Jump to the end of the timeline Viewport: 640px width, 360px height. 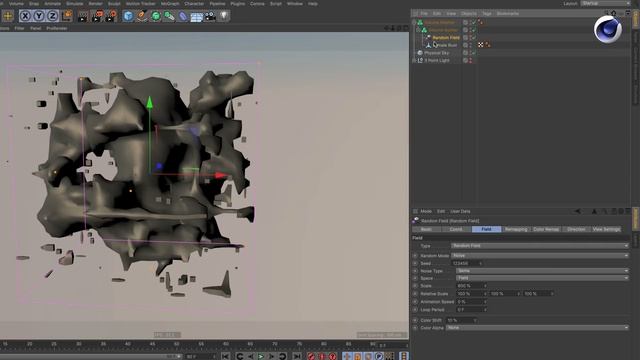pos(297,356)
